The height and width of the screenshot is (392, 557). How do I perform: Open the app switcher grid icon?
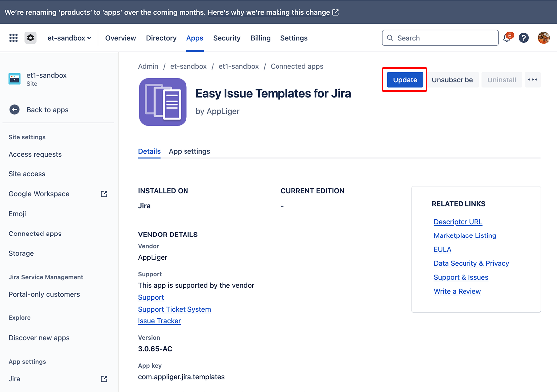[x=14, y=38]
